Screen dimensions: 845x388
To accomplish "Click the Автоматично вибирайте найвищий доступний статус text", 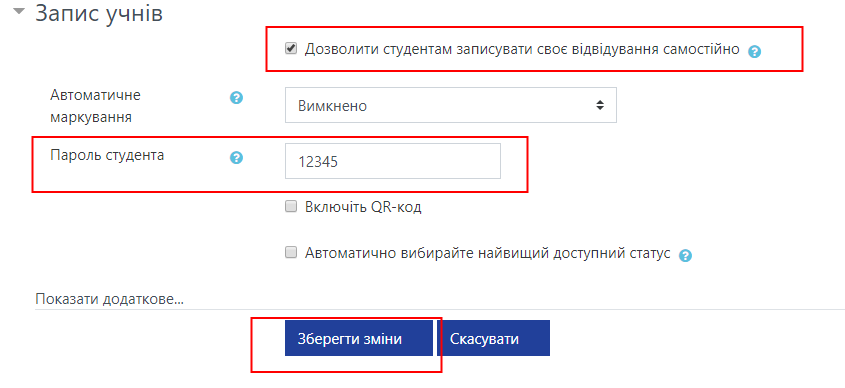I will 488,253.
